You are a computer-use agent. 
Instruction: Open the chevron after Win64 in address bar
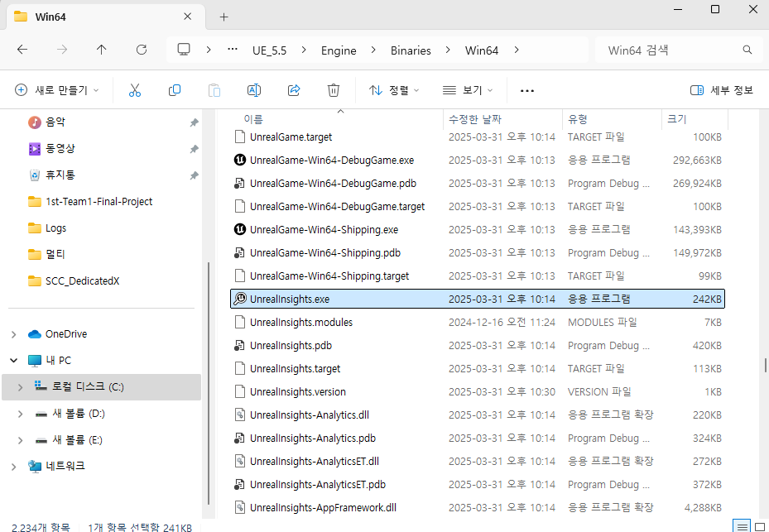coord(517,50)
